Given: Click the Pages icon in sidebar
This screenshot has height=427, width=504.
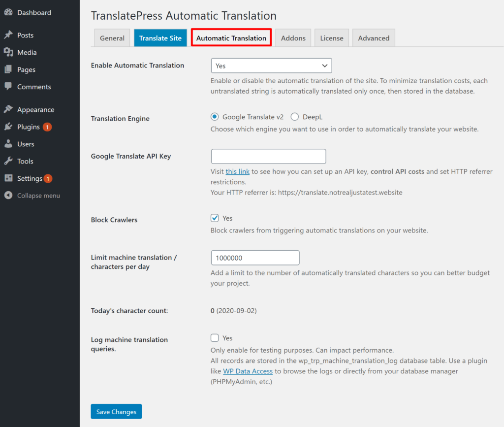Looking at the screenshot, I should [x=8, y=69].
